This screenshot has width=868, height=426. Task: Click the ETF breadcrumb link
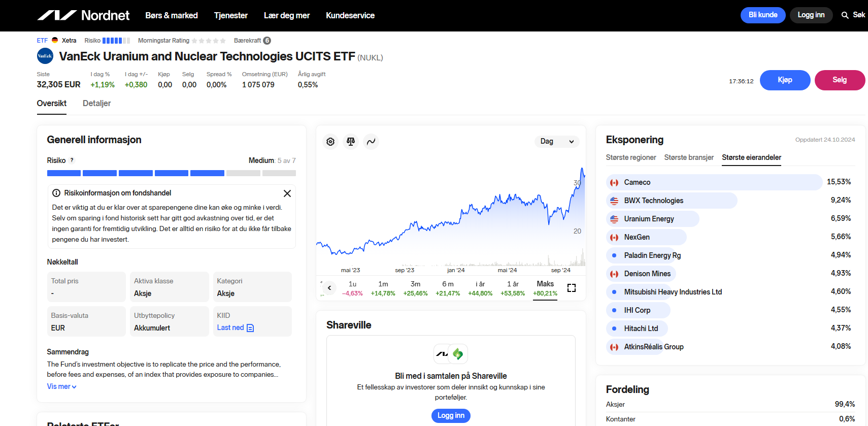[x=42, y=41]
